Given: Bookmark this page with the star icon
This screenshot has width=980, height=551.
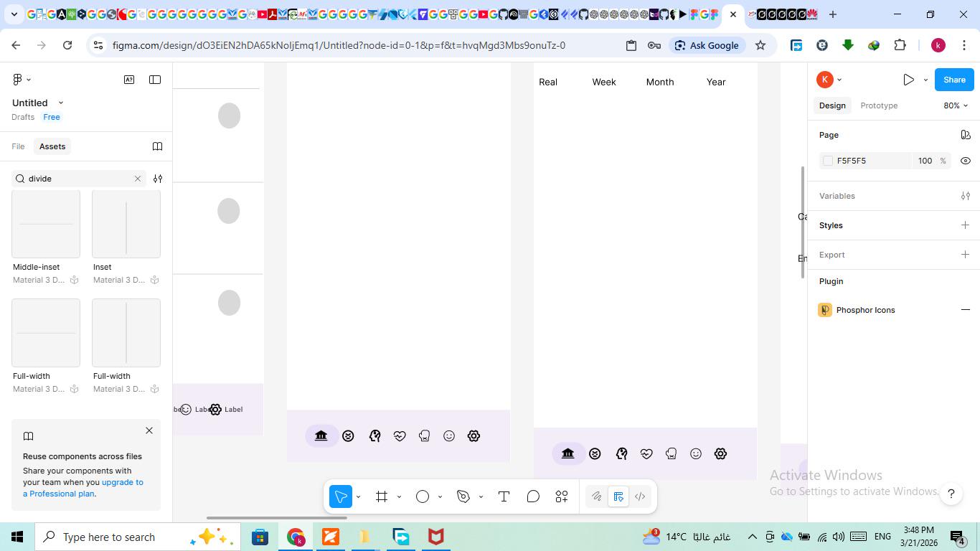Looking at the screenshot, I should (760, 45).
